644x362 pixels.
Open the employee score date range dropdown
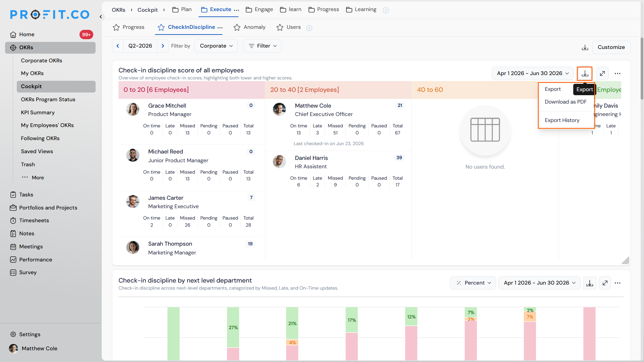533,73
